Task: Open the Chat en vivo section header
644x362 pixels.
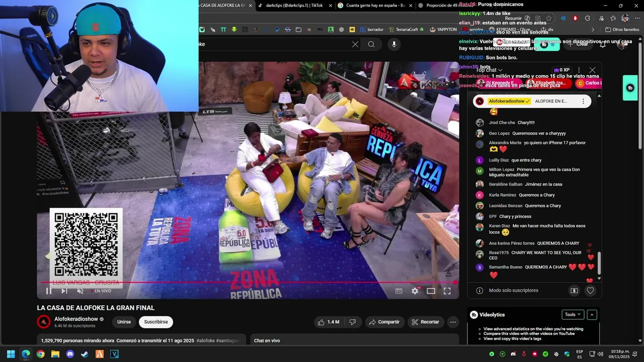Action: point(267,340)
